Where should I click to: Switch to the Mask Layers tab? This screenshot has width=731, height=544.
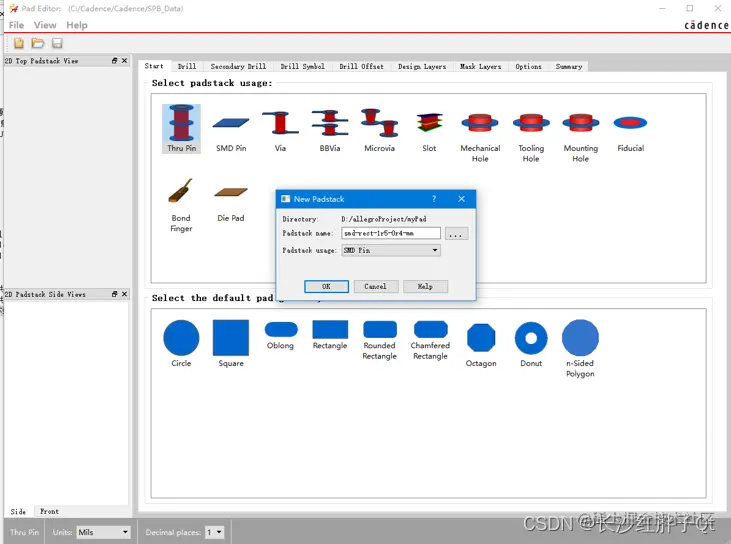(x=481, y=67)
